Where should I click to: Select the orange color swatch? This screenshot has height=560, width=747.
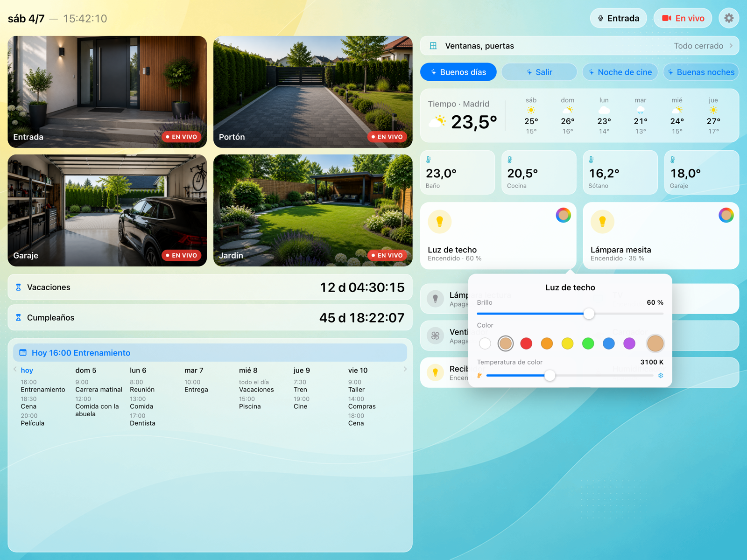(x=547, y=343)
